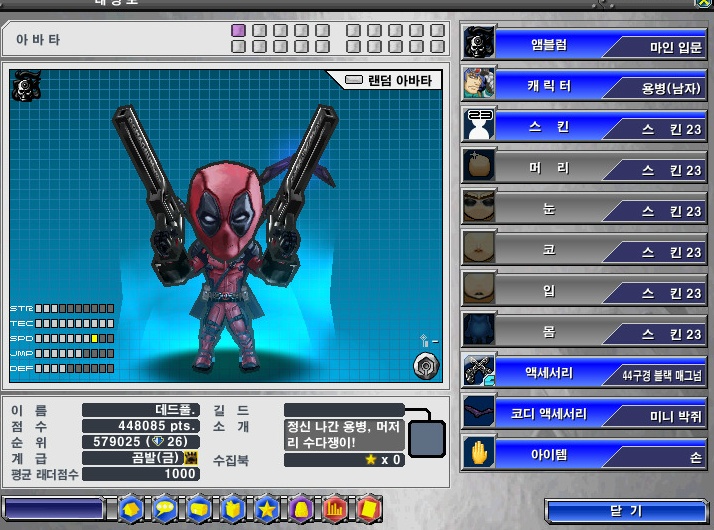Click the STR stat bar
714x530 pixels.
tap(75, 308)
